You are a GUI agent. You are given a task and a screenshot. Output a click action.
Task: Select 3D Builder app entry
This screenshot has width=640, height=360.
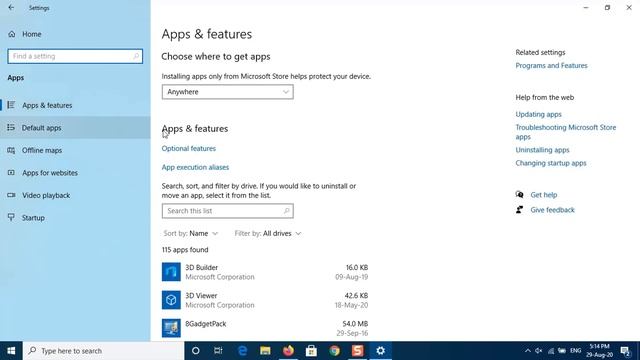pyautogui.click(x=265, y=272)
